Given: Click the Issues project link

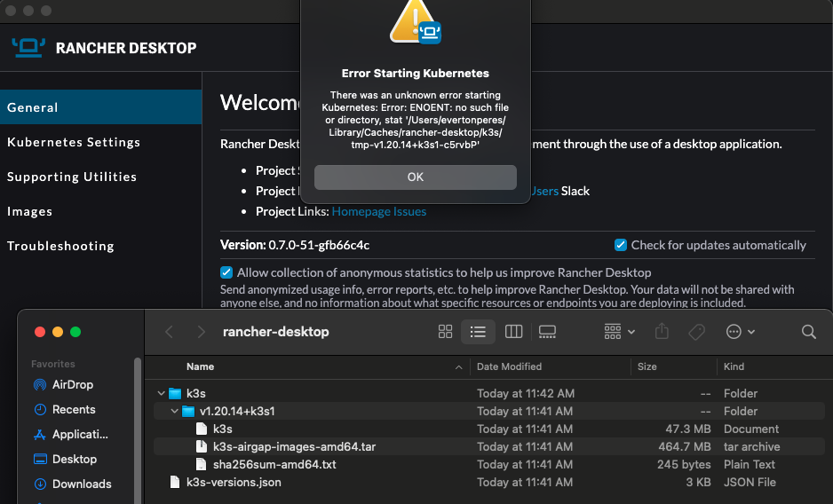Looking at the screenshot, I should [409, 211].
